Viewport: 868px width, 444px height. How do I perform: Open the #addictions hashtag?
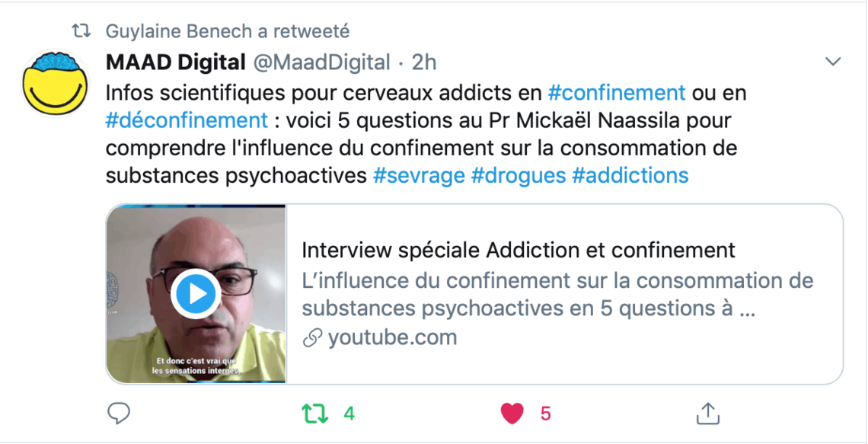coord(630,175)
